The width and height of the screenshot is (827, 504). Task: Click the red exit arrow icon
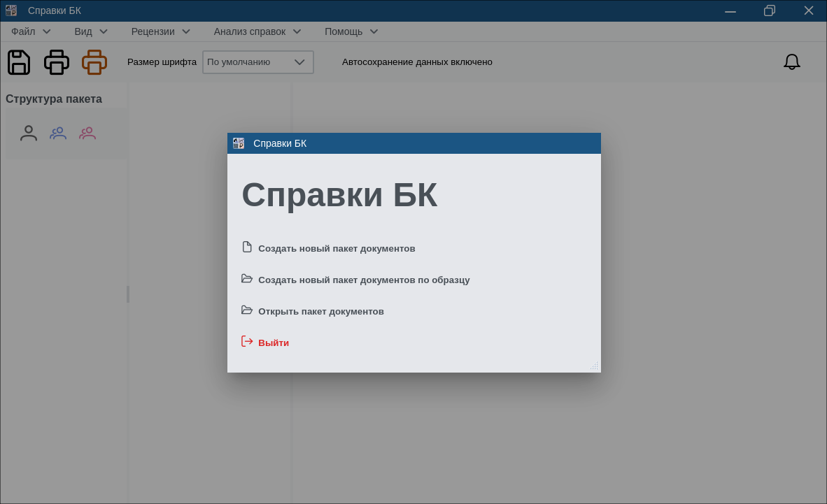(x=247, y=342)
